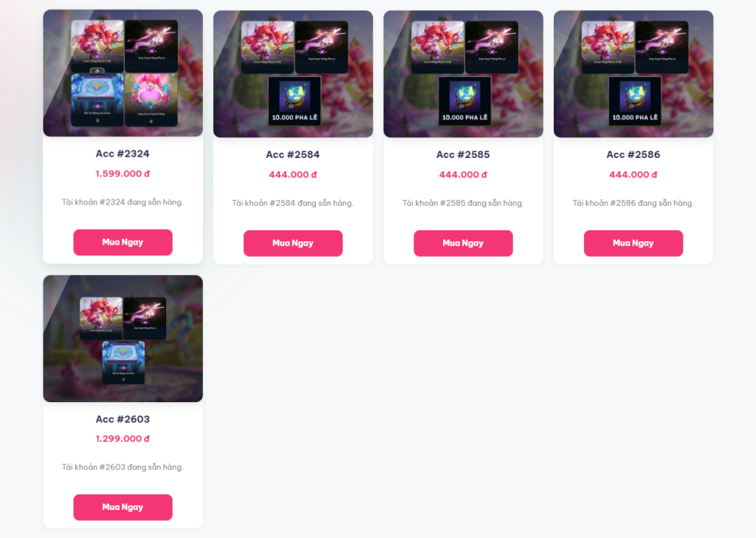
Task: Open the Acc #2586 heading
Action: click(633, 155)
